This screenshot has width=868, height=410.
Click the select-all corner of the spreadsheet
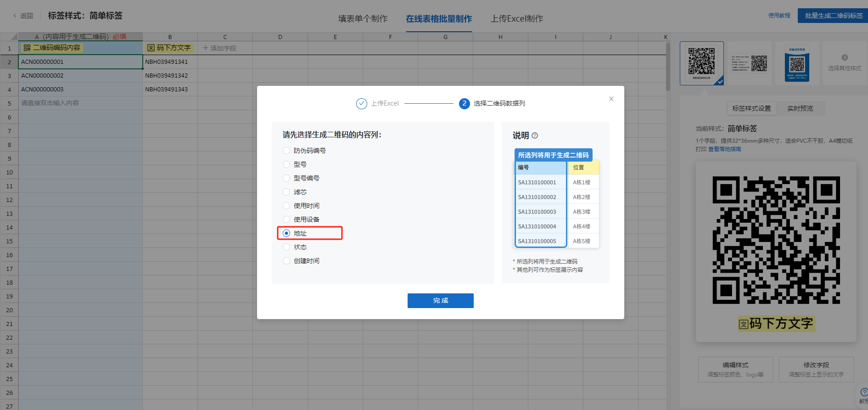point(9,36)
